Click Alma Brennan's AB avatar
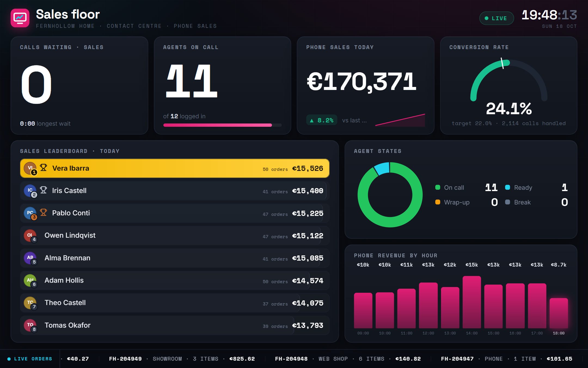588x368 pixels. [30, 258]
